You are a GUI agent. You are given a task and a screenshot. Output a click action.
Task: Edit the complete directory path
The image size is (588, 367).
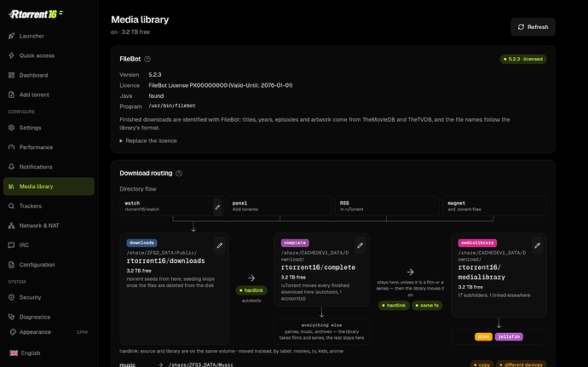(x=360, y=245)
